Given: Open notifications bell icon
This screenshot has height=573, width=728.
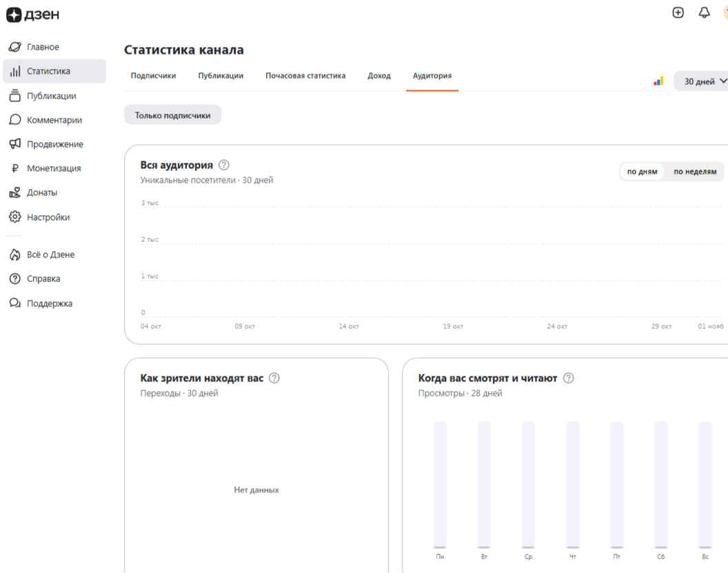Looking at the screenshot, I should 704,12.
